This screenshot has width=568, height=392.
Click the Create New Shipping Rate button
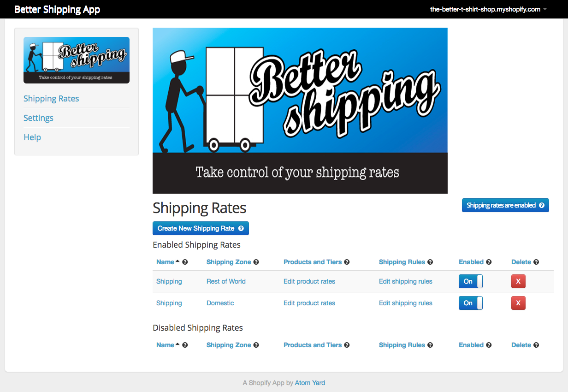pyautogui.click(x=201, y=228)
